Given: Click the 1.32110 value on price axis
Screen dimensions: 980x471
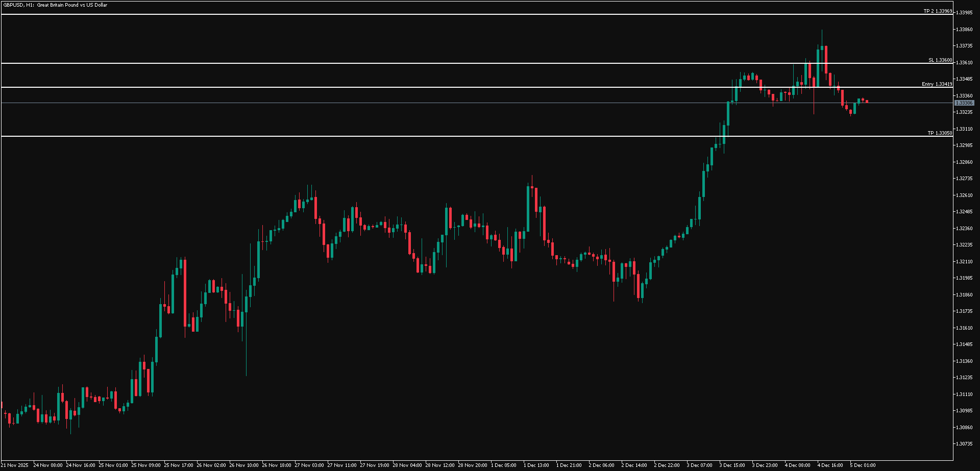Looking at the screenshot, I should pyautogui.click(x=964, y=262).
